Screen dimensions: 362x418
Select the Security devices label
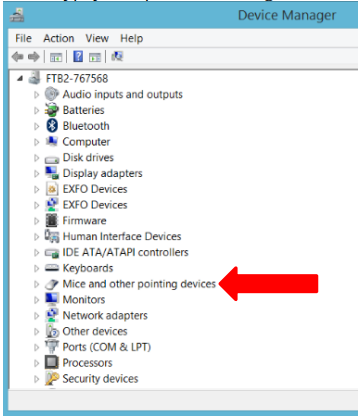point(100,379)
